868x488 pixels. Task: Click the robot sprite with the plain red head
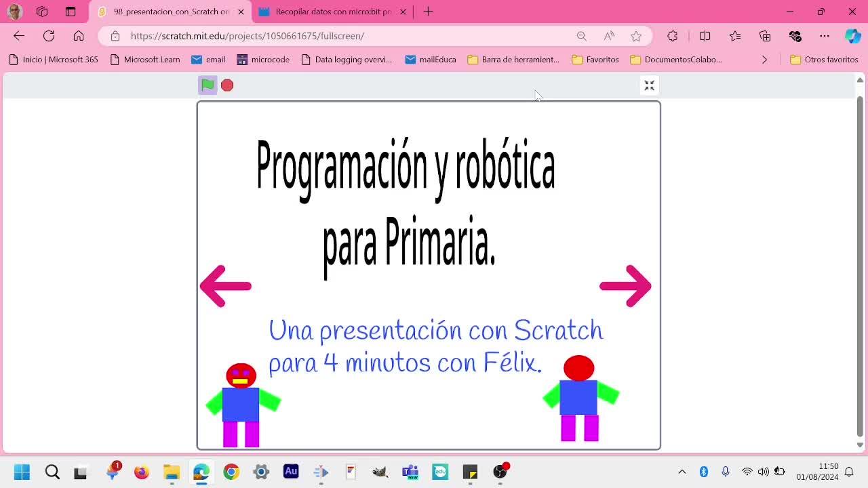click(580, 399)
